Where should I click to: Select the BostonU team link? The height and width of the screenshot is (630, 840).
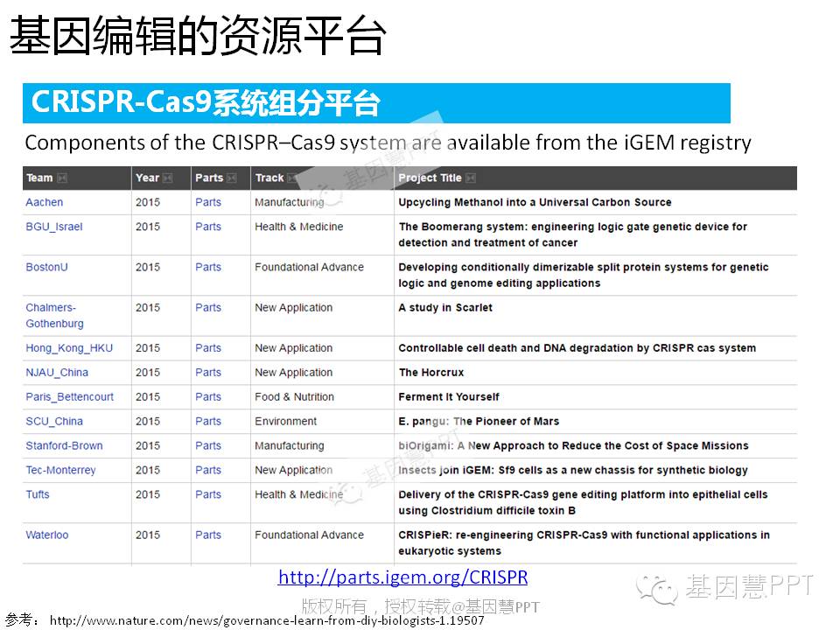coord(46,267)
